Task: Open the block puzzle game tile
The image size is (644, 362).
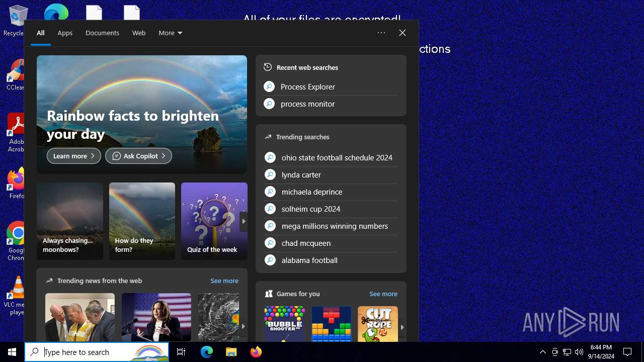Action: point(332,324)
